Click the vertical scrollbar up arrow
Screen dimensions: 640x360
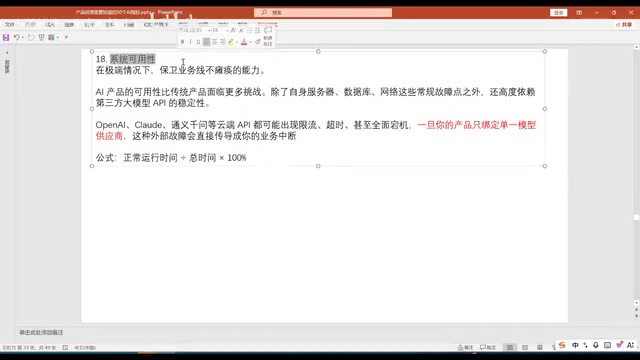pyautogui.click(x=636, y=47)
